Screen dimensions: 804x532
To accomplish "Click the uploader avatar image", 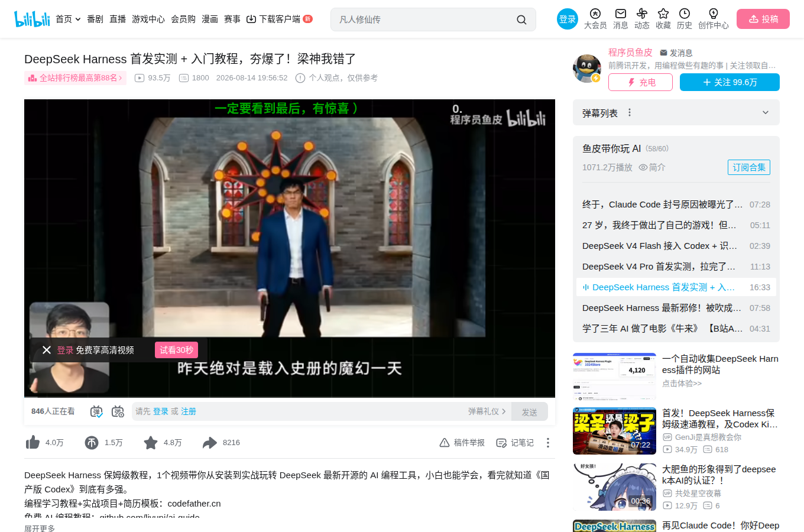I will [586, 68].
